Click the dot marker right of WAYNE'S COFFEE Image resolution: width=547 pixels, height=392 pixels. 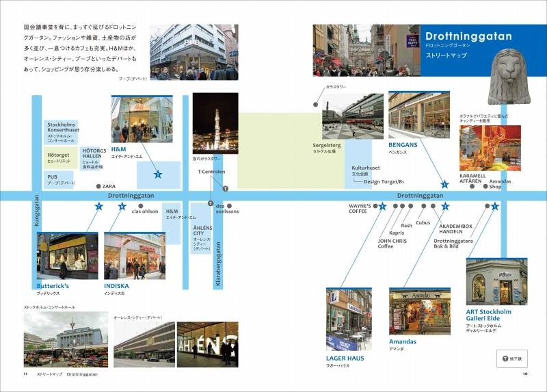(375, 206)
